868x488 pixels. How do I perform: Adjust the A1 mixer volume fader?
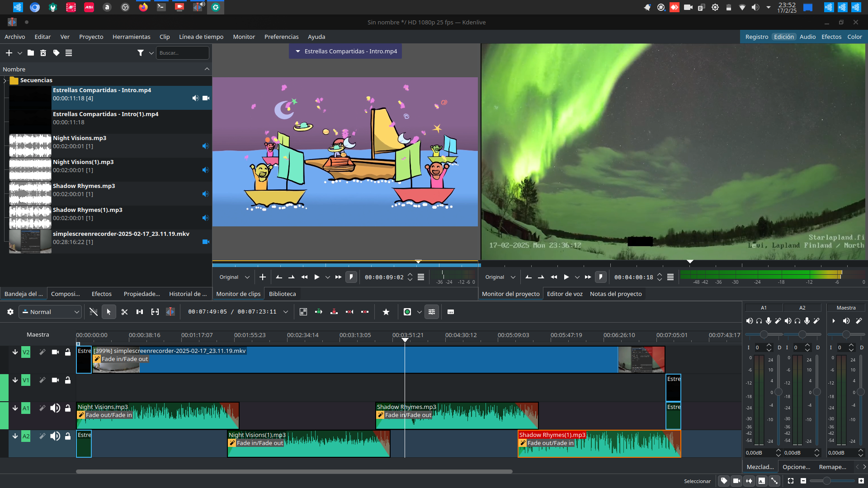(778, 392)
